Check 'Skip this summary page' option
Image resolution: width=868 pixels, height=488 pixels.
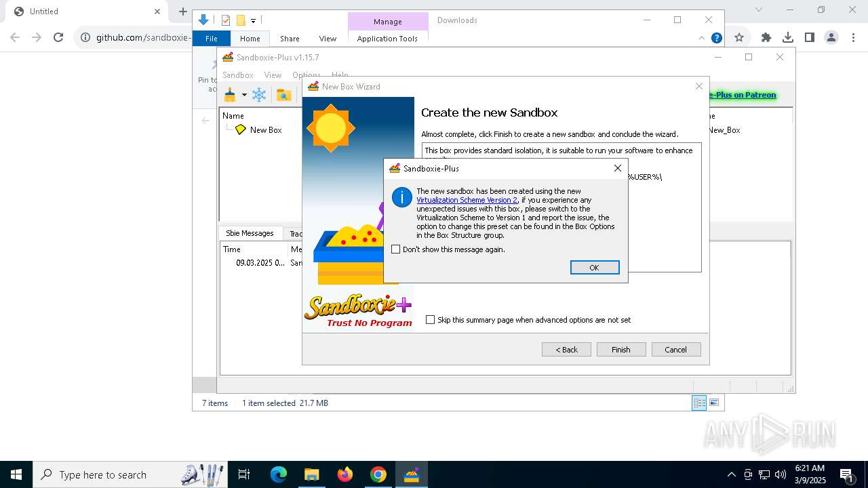(x=430, y=320)
